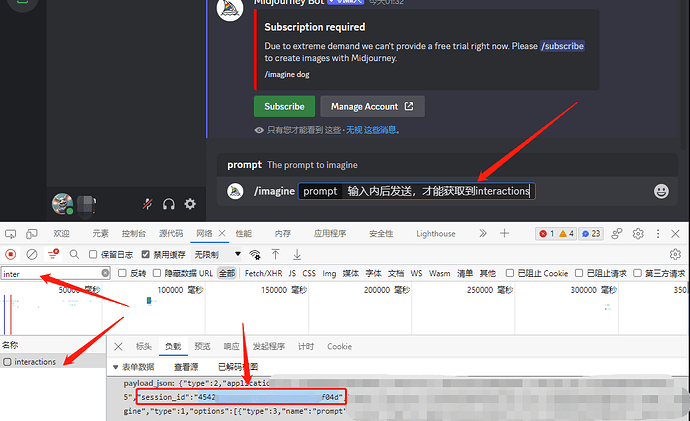Enable the 已阻止请求 checkbox
Image resolution: width=690 pixels, height=421 pixels.
point(579,273)
